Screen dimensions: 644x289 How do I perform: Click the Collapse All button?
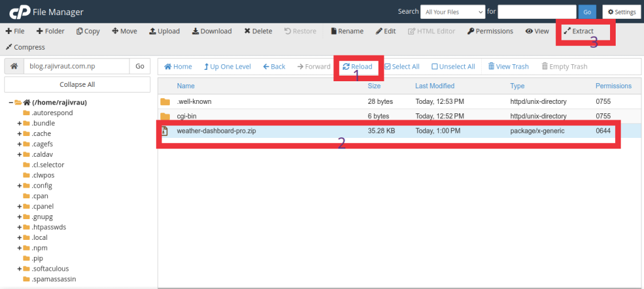[77, 85]
